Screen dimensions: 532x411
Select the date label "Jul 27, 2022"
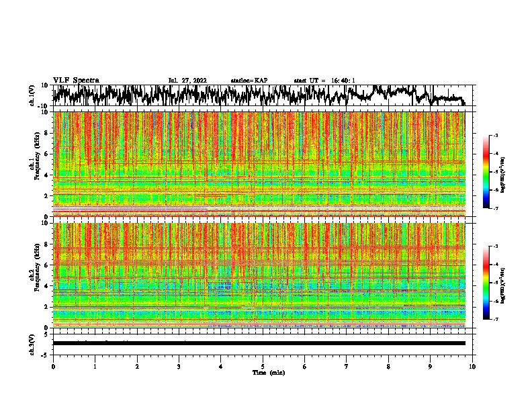(187, 81)
